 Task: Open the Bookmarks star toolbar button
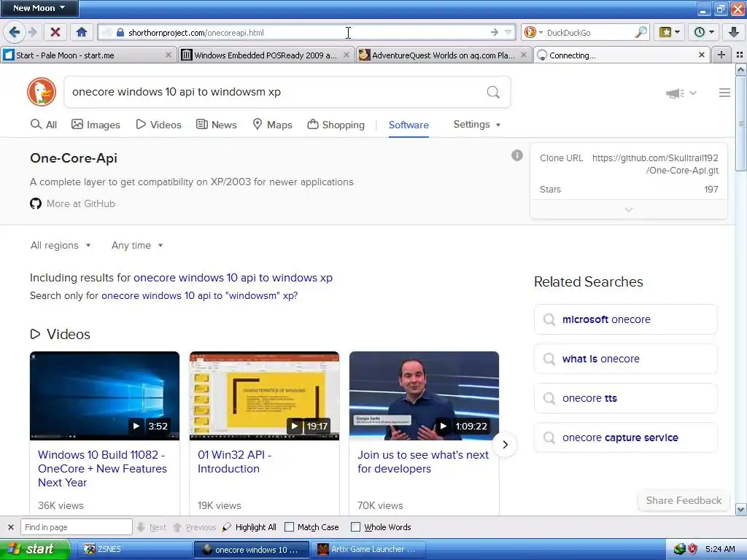point(670,32)
